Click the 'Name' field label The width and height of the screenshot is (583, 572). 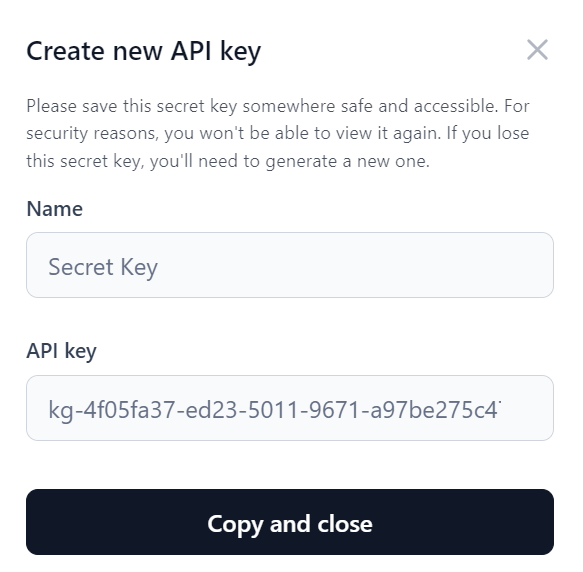(x=55, y=209)
